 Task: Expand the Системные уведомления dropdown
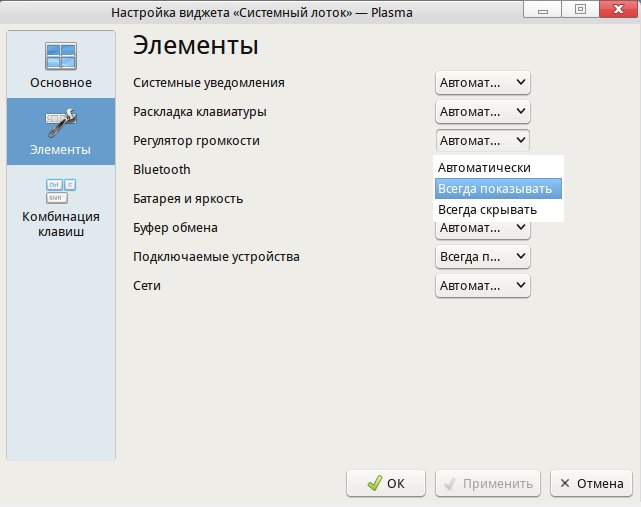click(x=483, y=83)
